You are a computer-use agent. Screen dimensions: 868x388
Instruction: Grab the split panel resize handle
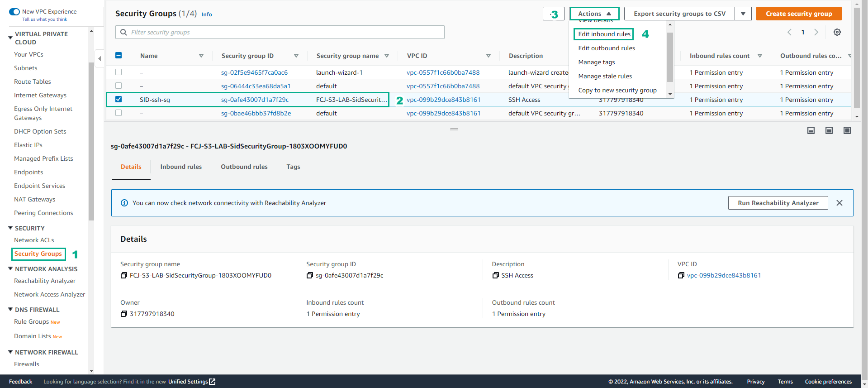454,129
